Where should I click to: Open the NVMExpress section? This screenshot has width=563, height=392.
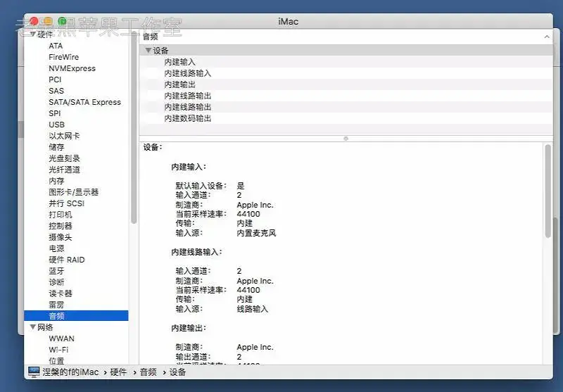pos(72,68)
